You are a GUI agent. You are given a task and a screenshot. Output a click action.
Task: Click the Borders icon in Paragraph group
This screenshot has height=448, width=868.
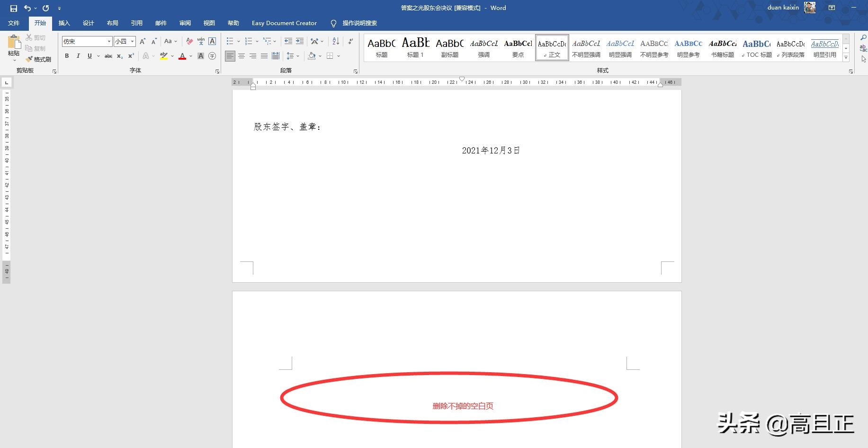[330, 56]
